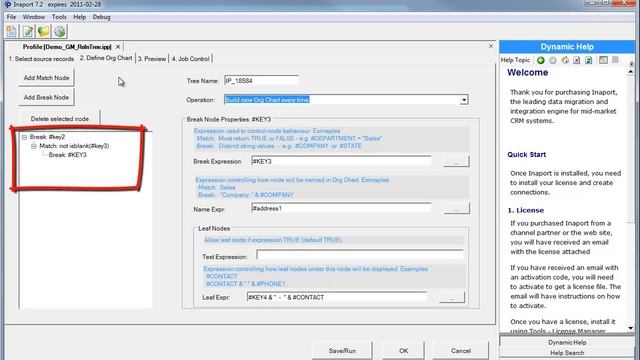Image resolution: width=640 pixels, height=360 pixels.
Task: Click the Name Expr input field
Action: tap(341, 209)
